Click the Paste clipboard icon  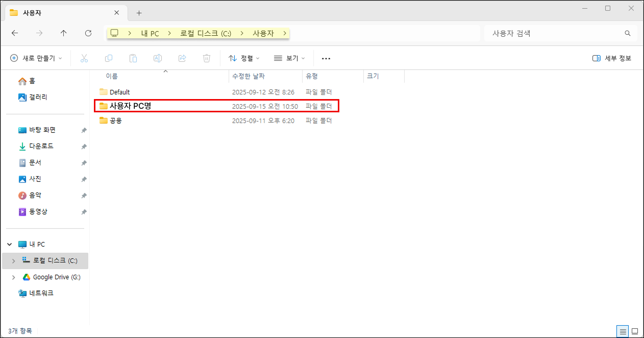[x=133, y=58]
